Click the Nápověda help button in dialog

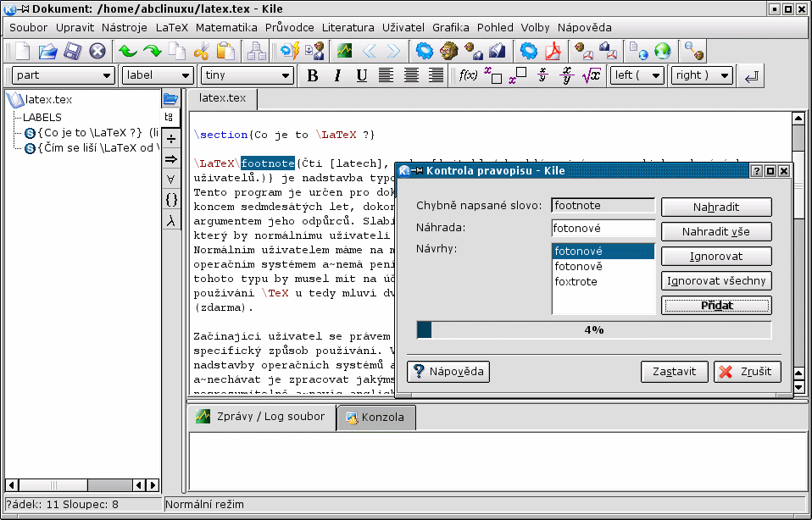click(x=448, y=372)
